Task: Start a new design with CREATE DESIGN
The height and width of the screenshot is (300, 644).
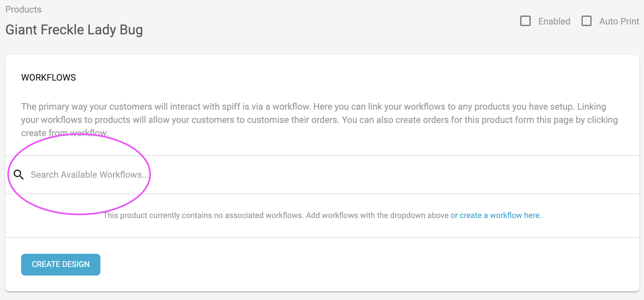Action: coord(61,264)
